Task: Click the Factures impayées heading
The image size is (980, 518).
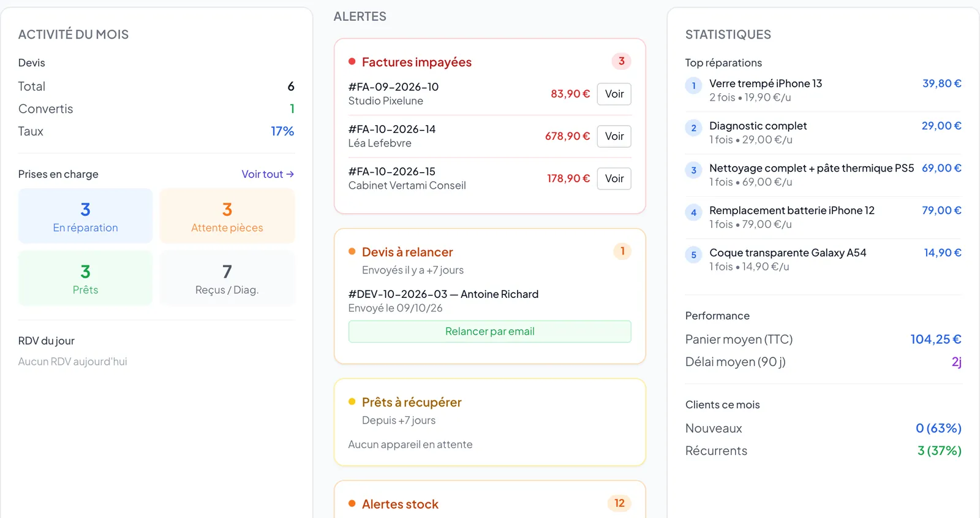Action: [x=417, y=62]
